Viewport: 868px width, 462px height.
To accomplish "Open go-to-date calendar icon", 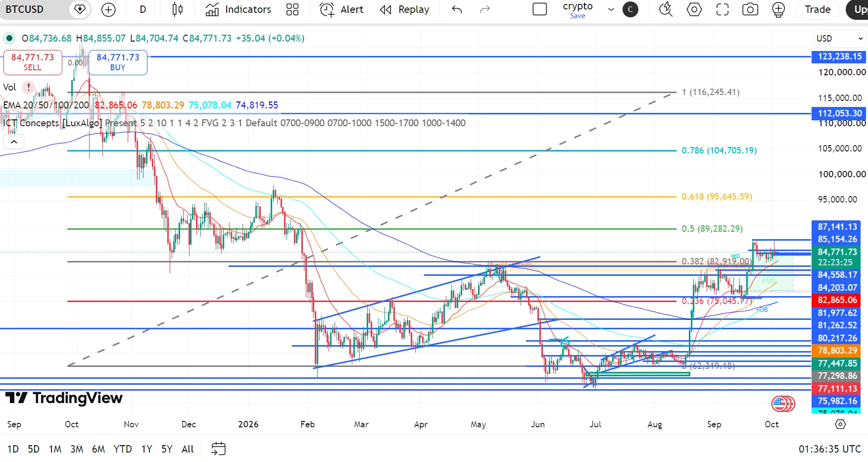I will (x=218, y=449).
